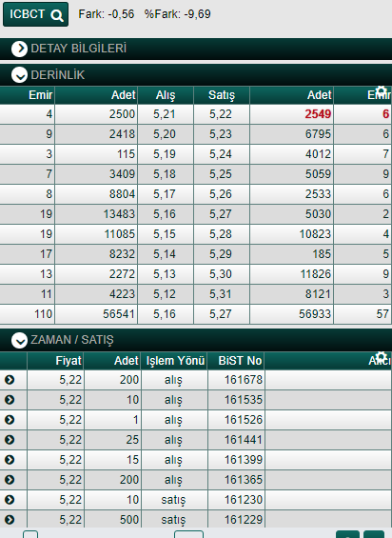The height and width of the screenshot is (538, 392).
Task: Expand details of trade 161365
Action: pyautogui.click(x=10, y=479)
